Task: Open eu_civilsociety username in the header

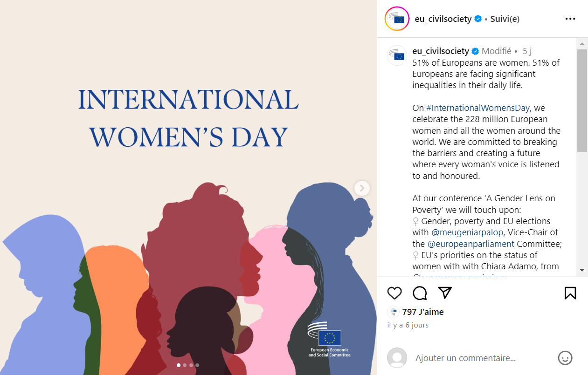Action: click(443, 19)
